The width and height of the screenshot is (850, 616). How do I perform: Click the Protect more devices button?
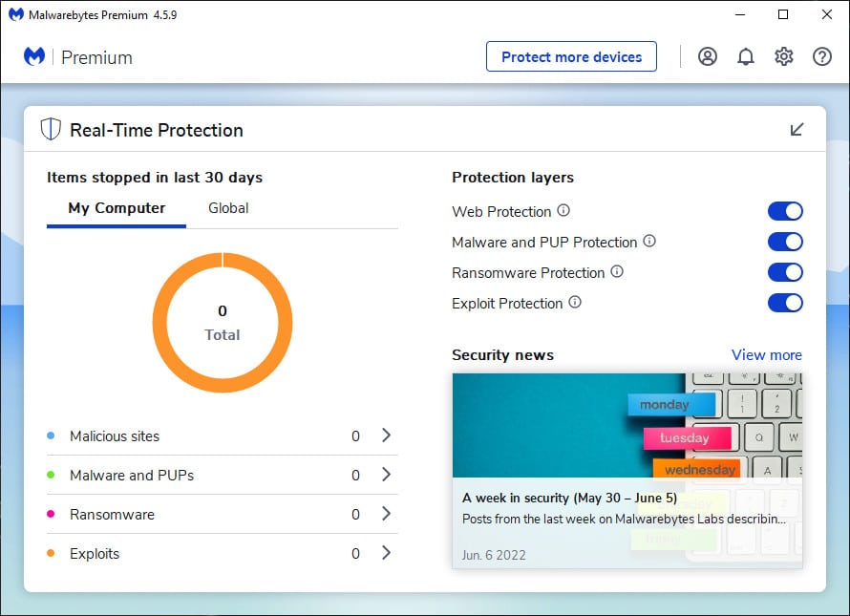[571, 57]
